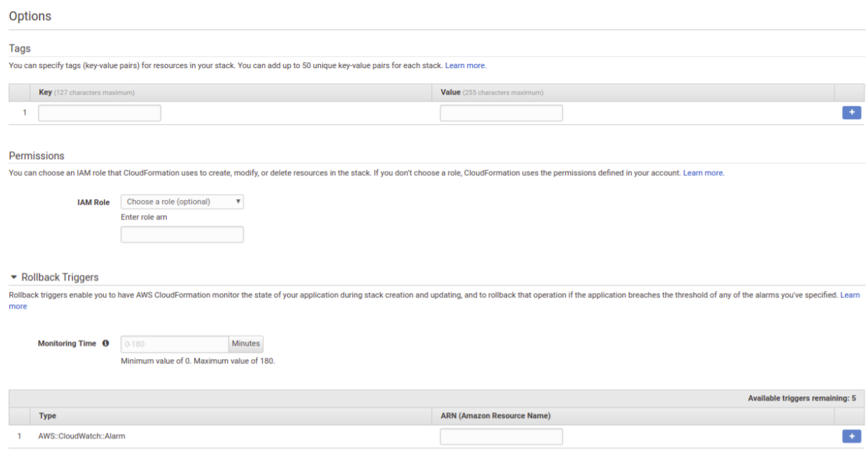Click the Monitoring Time label
This screenshot has height=471, width=868.
pos(67,343)
